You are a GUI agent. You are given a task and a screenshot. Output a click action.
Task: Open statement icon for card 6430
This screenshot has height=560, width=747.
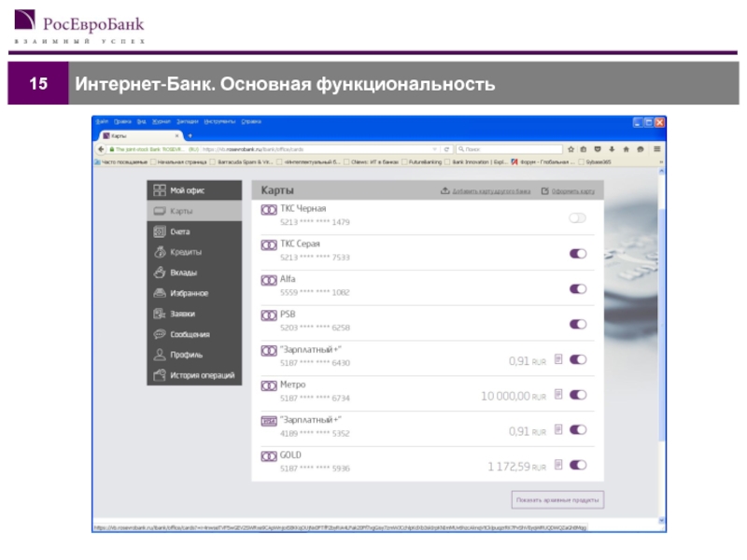[x=558, y=359]
